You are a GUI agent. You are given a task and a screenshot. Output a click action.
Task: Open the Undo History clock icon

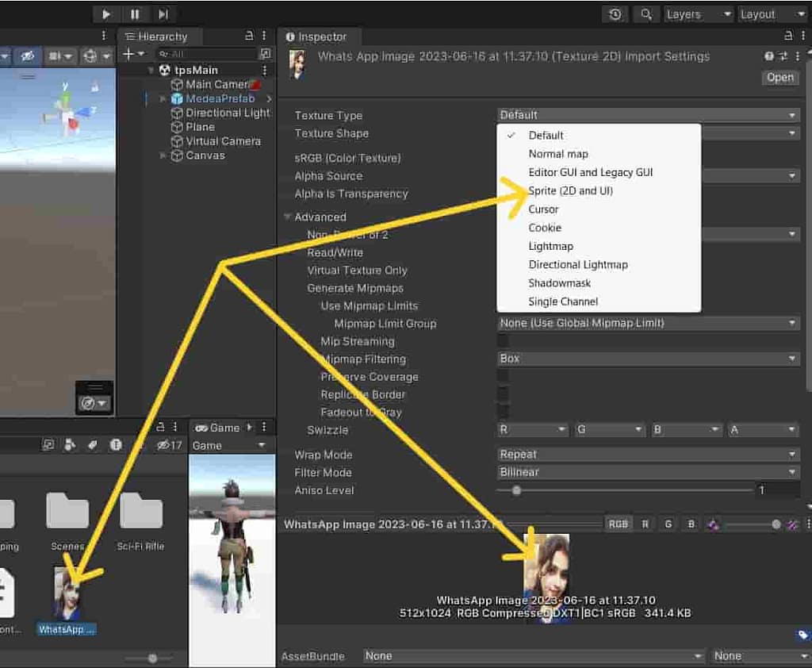coord(615,14)
